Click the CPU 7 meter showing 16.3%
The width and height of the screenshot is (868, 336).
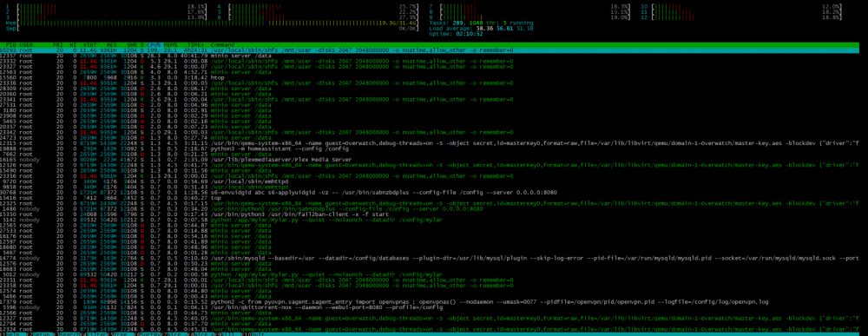(x=529, y=6)
